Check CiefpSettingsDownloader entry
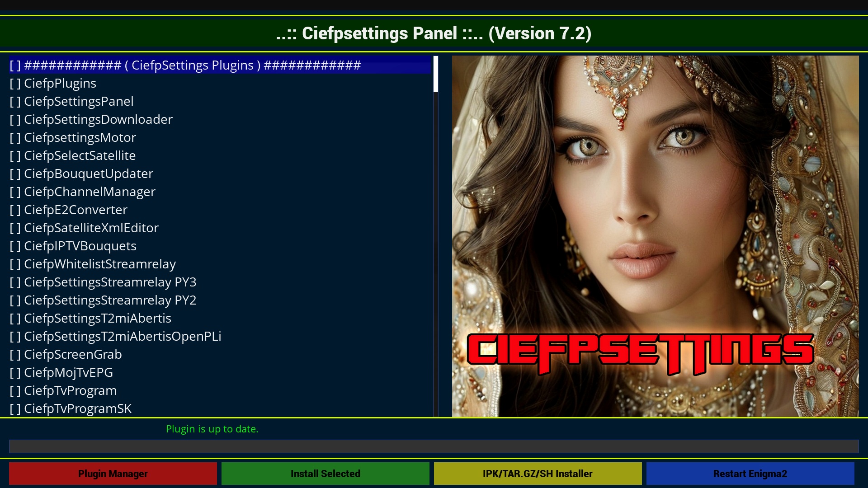Viewport: 868px width, 488px height. coord(221,119)
